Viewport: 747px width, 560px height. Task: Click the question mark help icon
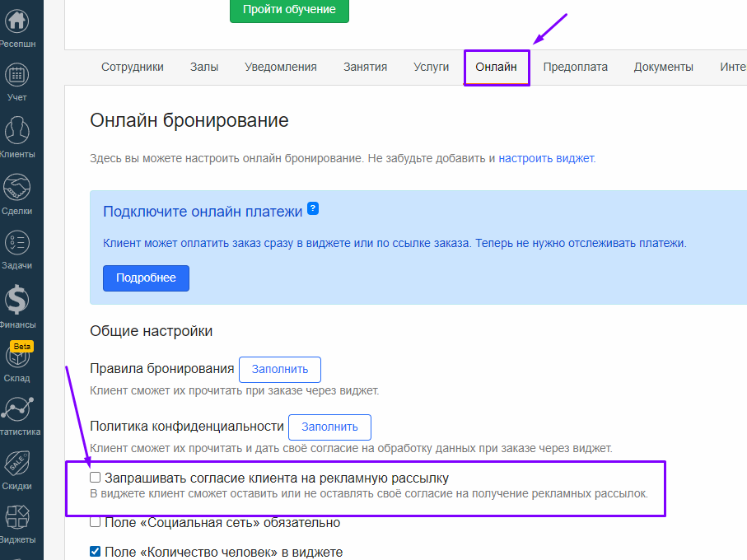pos(312,208)
